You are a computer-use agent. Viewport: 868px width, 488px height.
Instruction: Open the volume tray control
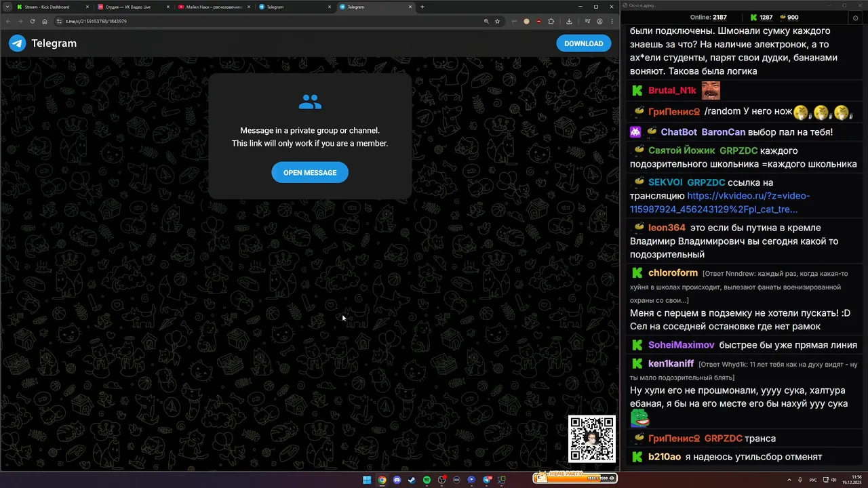834,480
